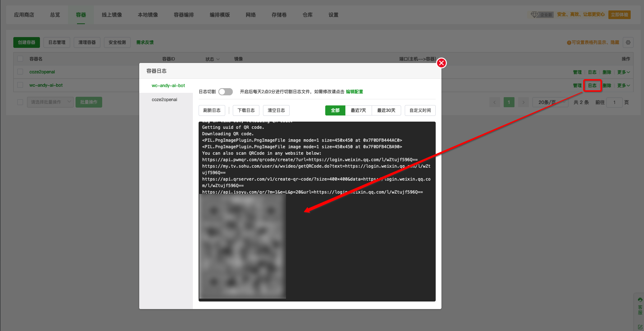Go to the 编排模版 tab

pos(220,15)
